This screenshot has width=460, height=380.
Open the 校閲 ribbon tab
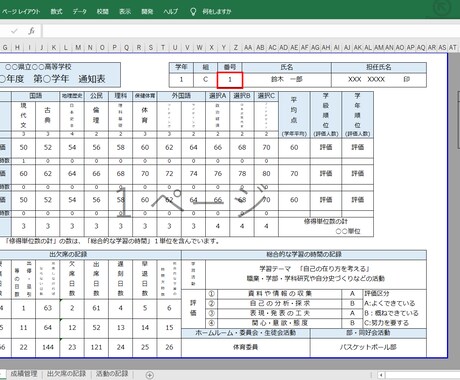[x=102, y=11]
